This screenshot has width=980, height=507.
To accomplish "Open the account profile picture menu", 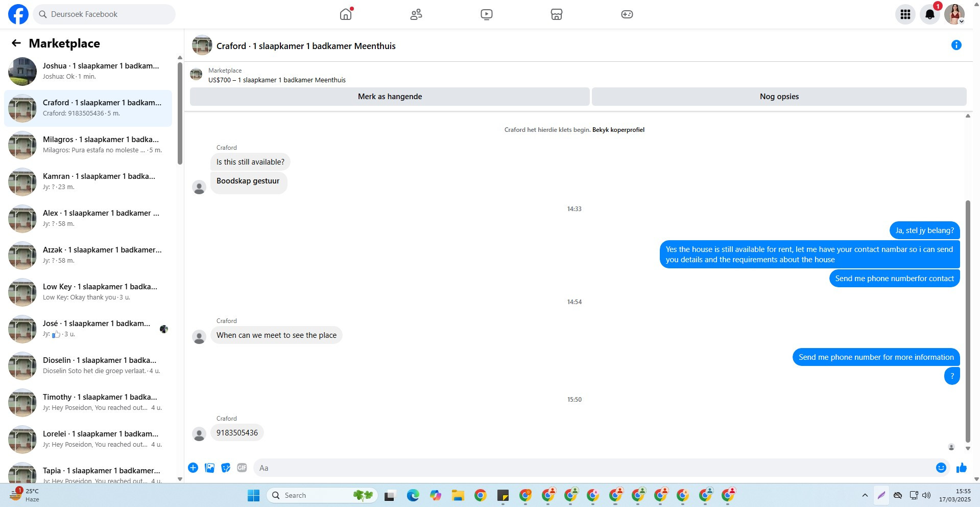I will pos(954,14).
